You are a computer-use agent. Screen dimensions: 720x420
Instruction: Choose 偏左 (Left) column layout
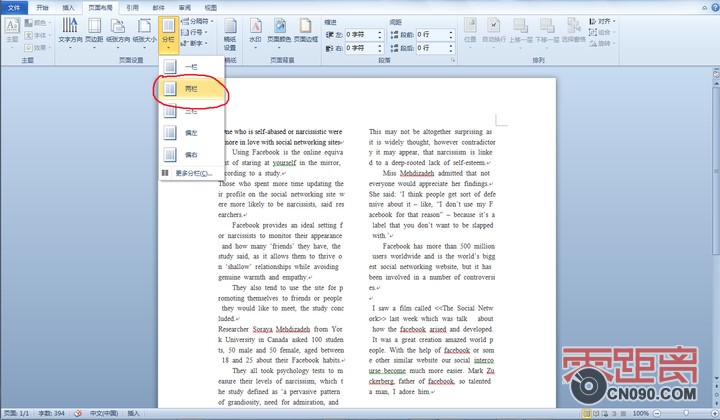click(192, 133)
